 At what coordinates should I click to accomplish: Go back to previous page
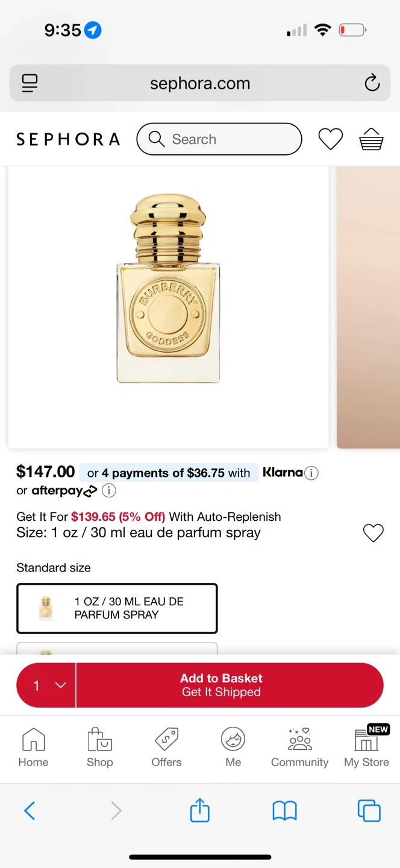[30, 811]
